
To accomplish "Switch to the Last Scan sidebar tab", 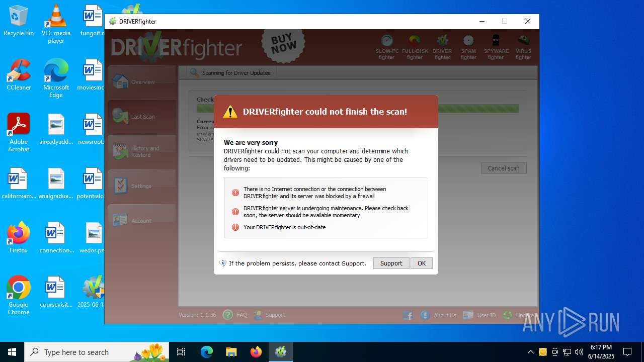I will pos(141,117).
